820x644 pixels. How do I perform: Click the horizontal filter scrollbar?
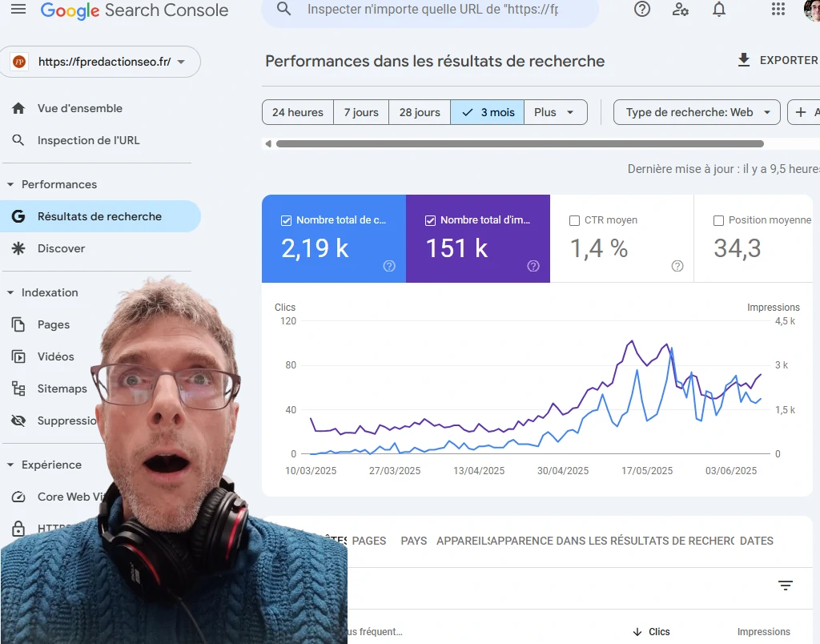(x=520, y=144)
